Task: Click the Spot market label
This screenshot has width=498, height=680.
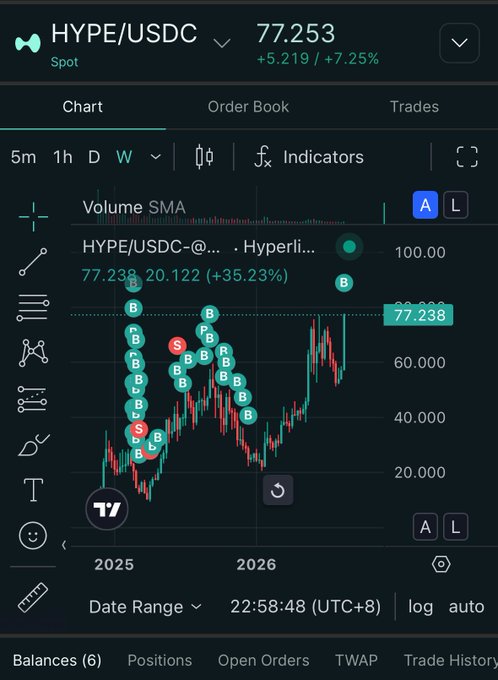Action: click(x=64, y=62)
